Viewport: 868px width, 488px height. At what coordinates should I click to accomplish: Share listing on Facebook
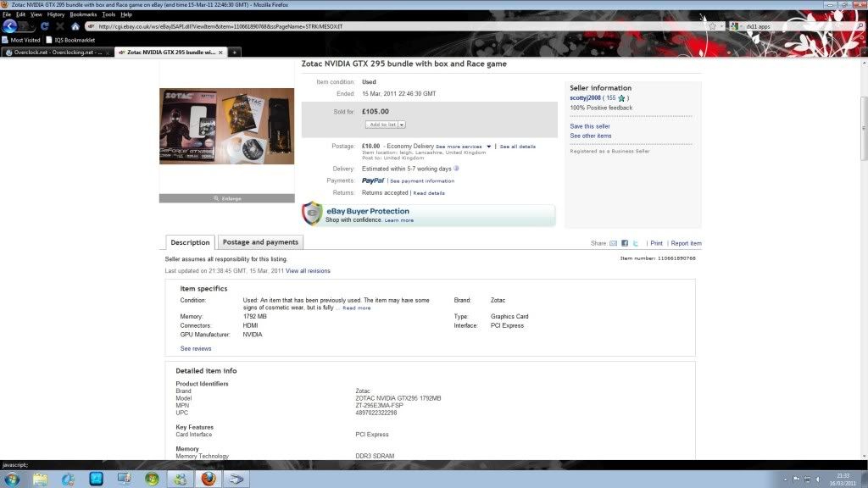tap(625, 243)
